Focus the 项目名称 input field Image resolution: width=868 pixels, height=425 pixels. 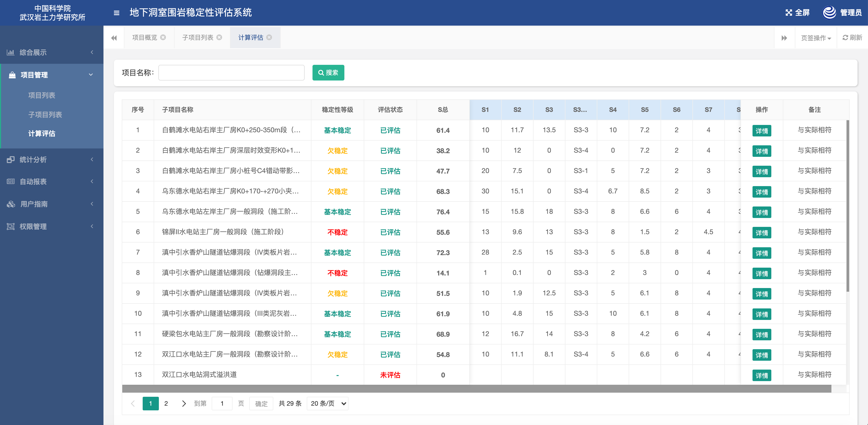coord(231,72)
